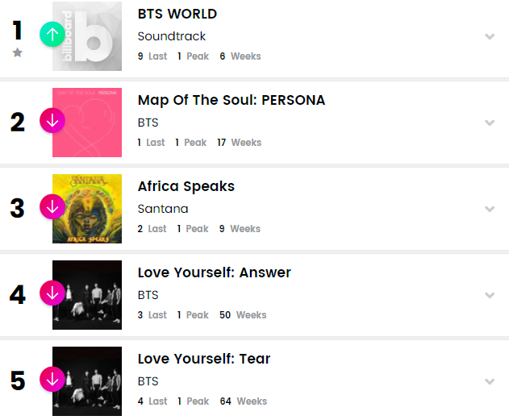
Task: Expand the Map Of The Soul: PERSONA chevron
Action: click(x=489, y=123)
